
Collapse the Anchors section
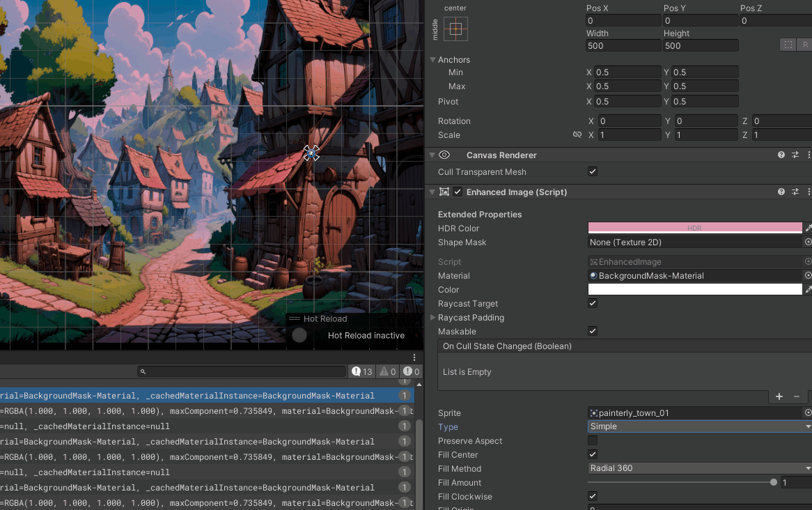pyautogui.click(x=433, y=59)
